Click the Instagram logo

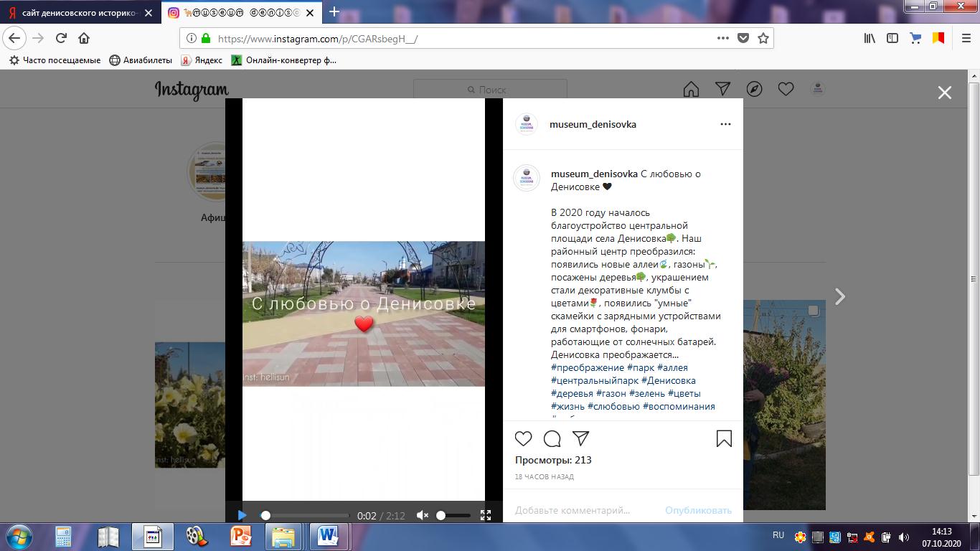click(192, 90)
